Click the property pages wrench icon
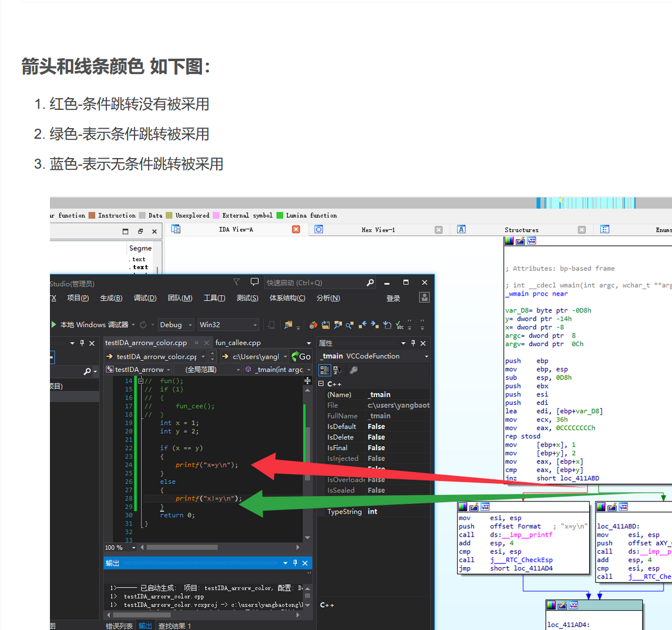The width and height of the screenshot is (672, 630). point(354,370)
